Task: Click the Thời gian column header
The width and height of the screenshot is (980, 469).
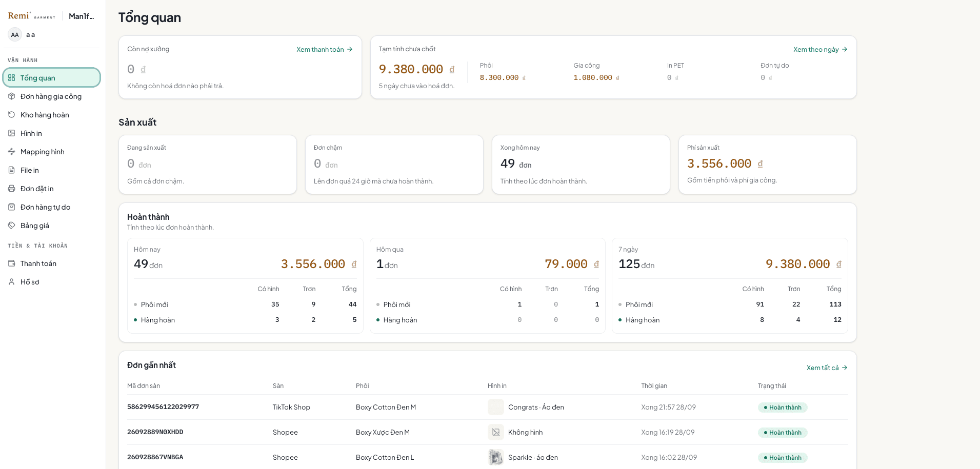Action: coord(654,386)
